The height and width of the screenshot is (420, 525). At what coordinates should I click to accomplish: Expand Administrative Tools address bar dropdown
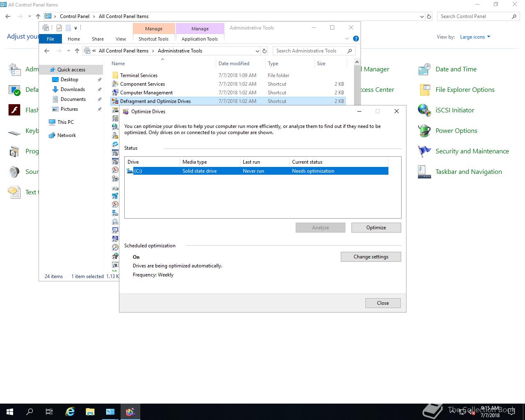click(257, 51)
